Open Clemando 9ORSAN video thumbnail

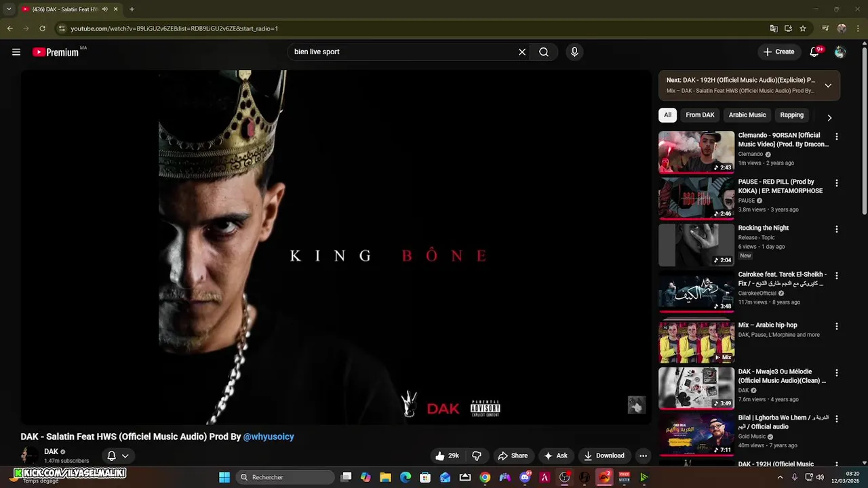[696, 152]
